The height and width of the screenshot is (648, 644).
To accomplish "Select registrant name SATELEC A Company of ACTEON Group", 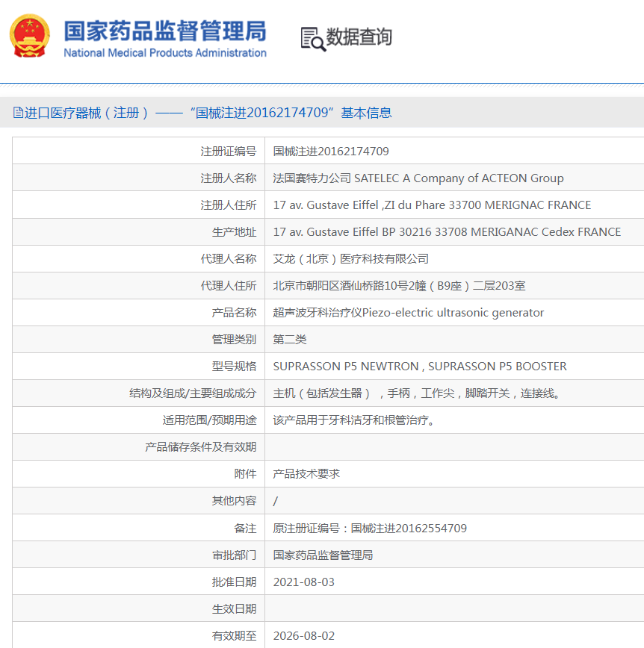I will coord(418,178).
